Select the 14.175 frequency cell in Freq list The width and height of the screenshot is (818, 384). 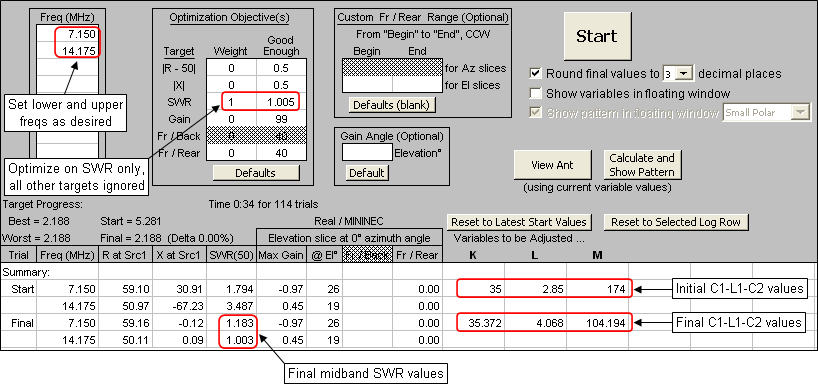66,51
